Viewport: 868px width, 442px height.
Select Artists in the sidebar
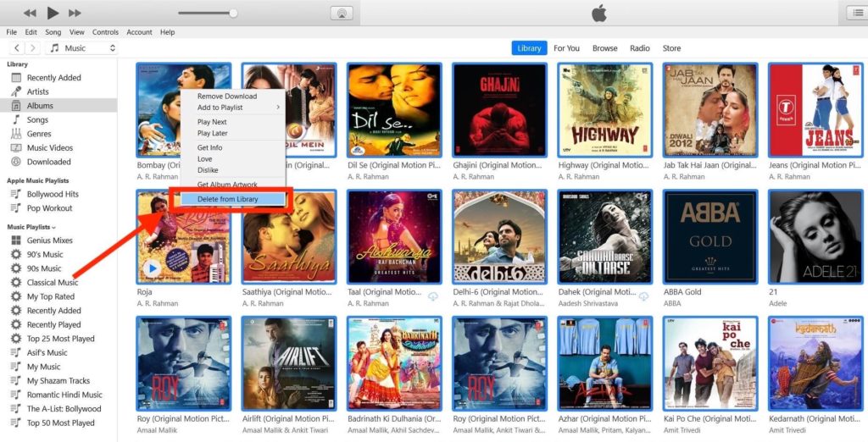click(x=37, y=91)
